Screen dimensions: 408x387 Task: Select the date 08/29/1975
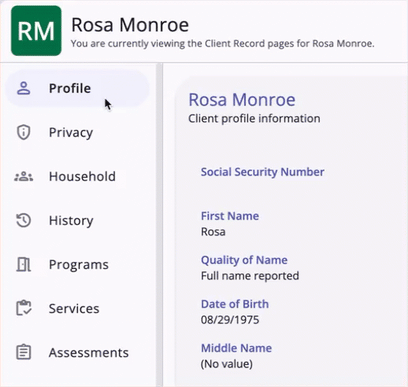(x=230, y=320)
